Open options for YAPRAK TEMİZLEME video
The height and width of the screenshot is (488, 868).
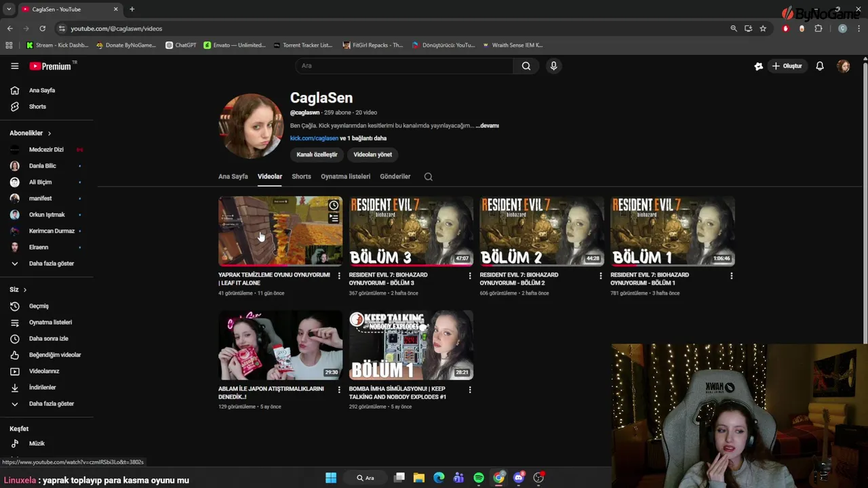click(x=339, y=276)
